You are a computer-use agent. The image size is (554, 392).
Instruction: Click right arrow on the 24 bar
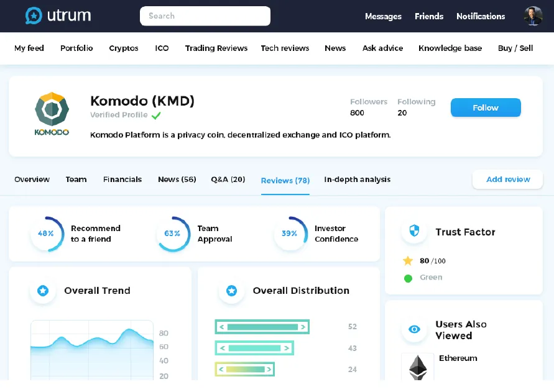[269, 370]
